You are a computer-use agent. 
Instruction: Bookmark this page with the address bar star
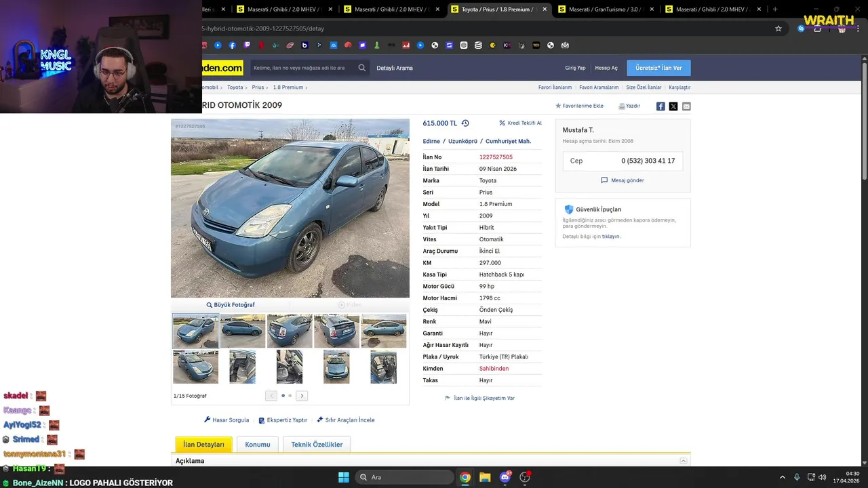click(778, 28)
